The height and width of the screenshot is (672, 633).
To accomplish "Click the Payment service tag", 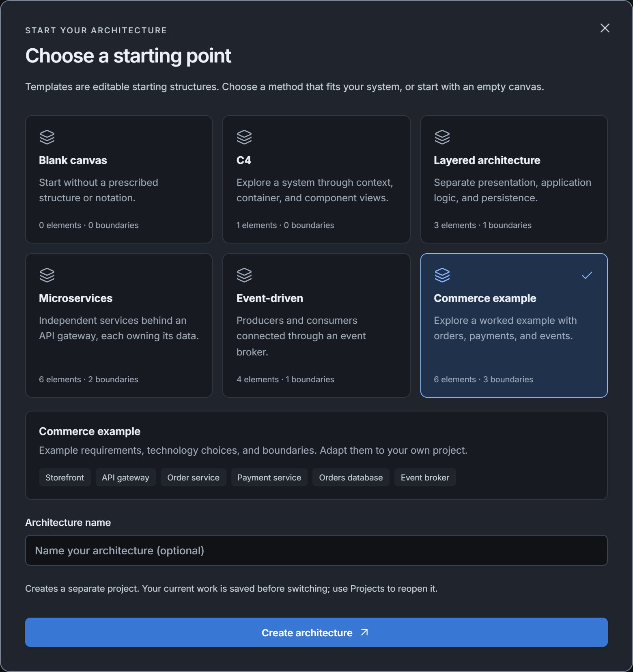I will [269, 478].
